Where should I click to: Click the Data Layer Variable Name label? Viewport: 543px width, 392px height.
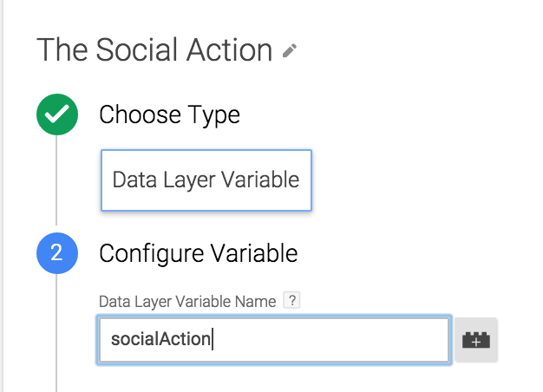pos(187,301)
